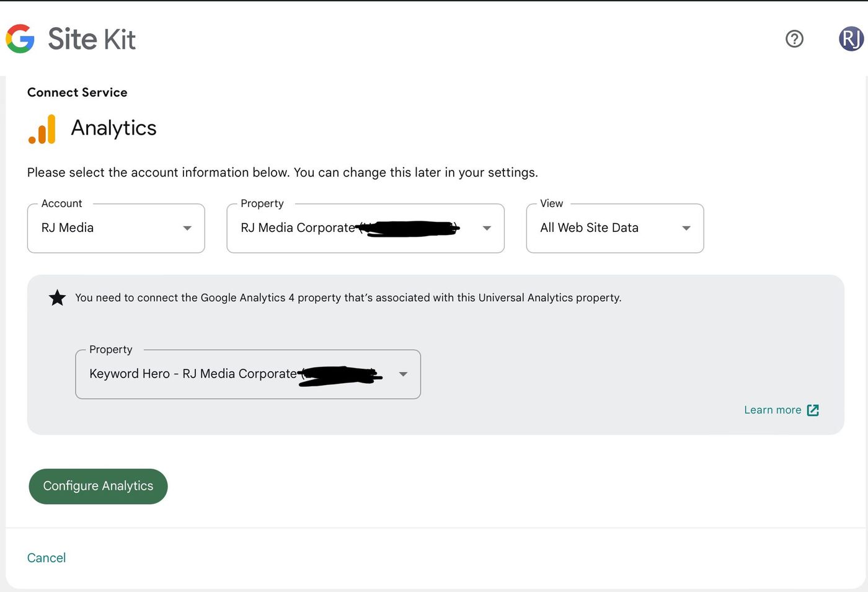Open the View dropdown showing All Web Site Data
The width and height of the screenshot is (868, 592).
click(614, 228)
